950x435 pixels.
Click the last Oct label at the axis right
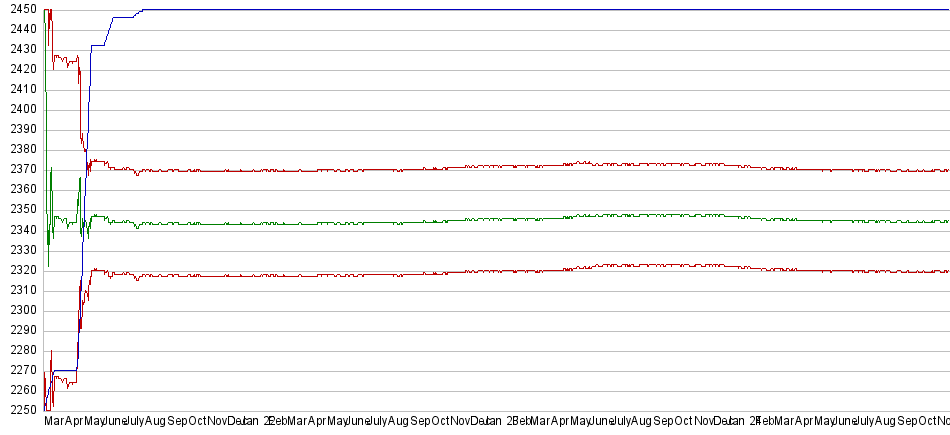[937, 422]
